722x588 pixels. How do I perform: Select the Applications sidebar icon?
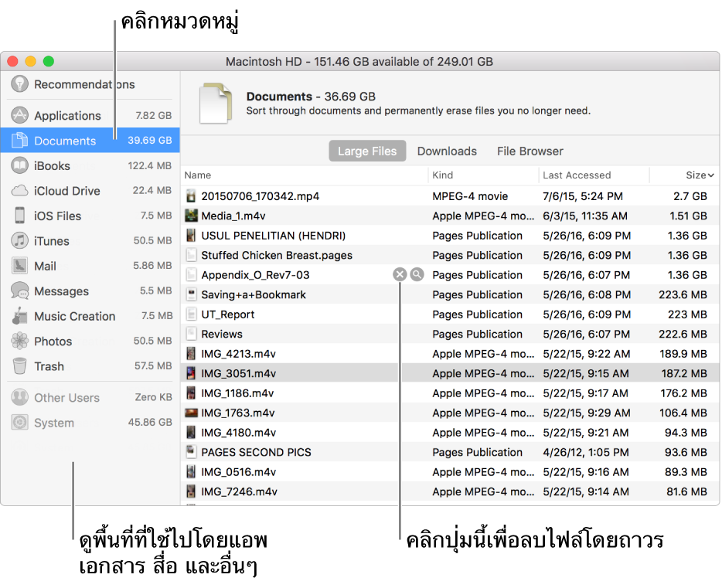click(x=19, y=115)
